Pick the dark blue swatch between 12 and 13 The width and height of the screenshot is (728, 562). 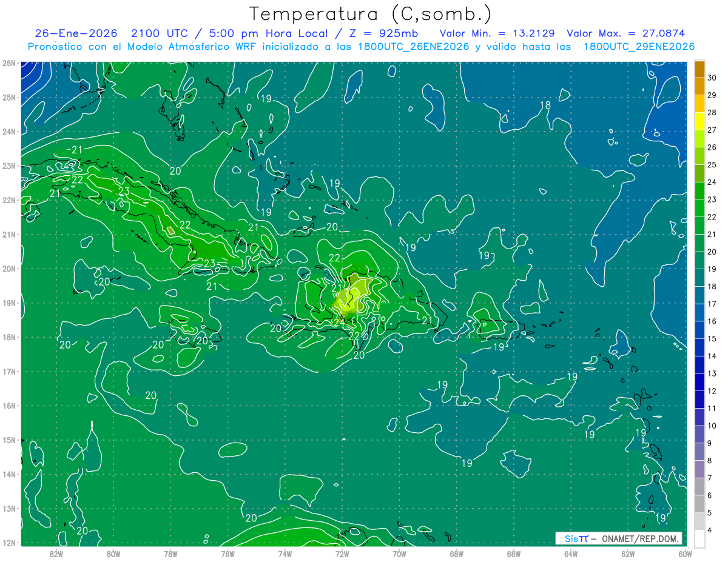coord(699,382)
